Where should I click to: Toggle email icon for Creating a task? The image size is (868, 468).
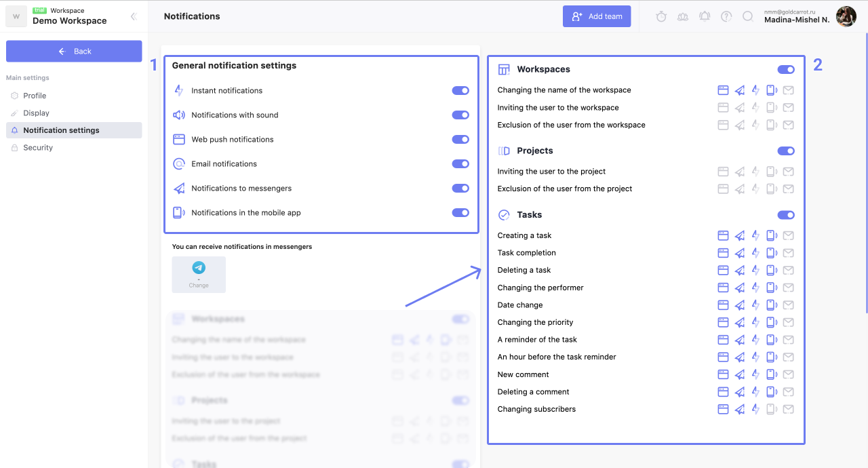(788, 235)
